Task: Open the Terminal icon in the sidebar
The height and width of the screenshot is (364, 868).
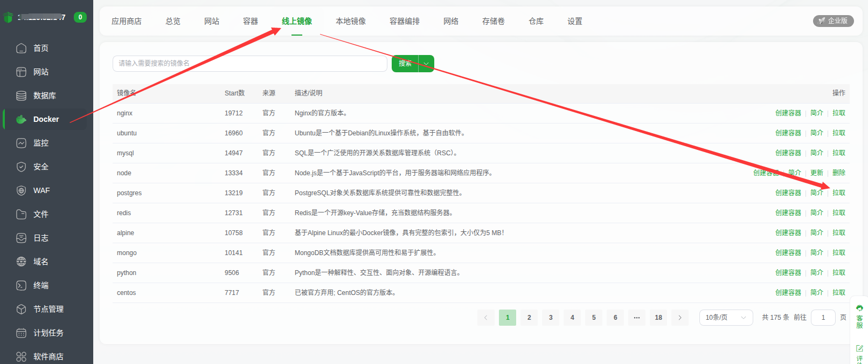Action: click(x=21, y=286)
